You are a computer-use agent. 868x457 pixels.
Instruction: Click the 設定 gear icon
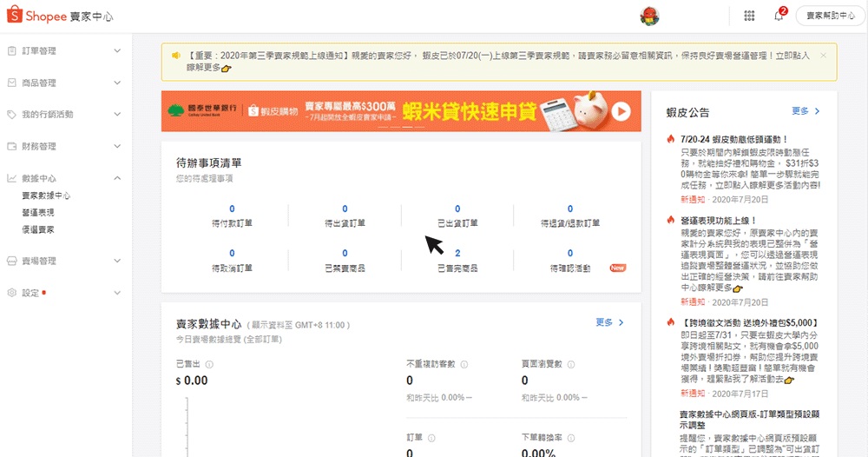click(11, 293)
